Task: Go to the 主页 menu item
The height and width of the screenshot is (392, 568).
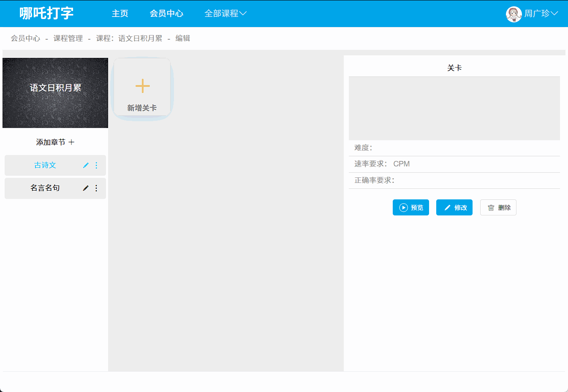Action: [120, 14]
